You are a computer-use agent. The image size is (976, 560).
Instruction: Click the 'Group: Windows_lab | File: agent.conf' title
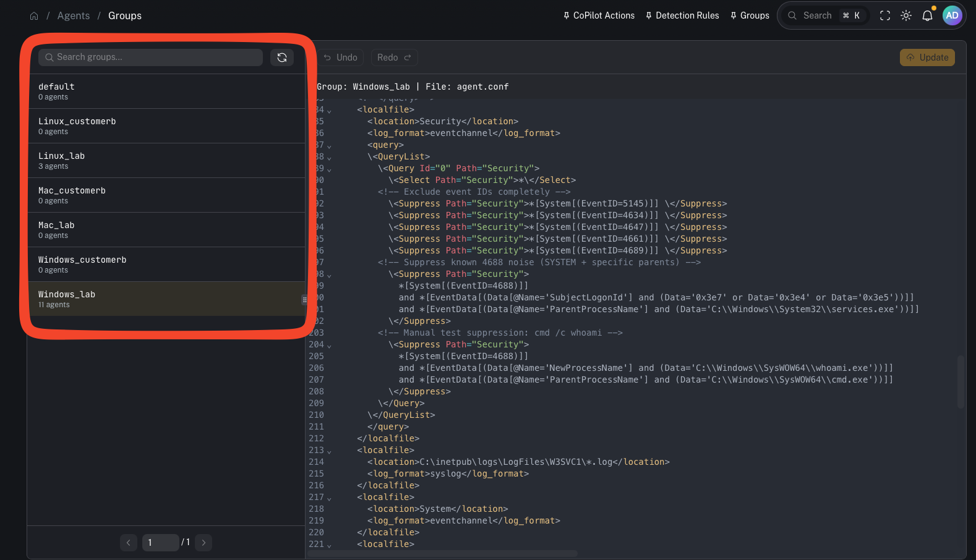[x=413, y=87]
